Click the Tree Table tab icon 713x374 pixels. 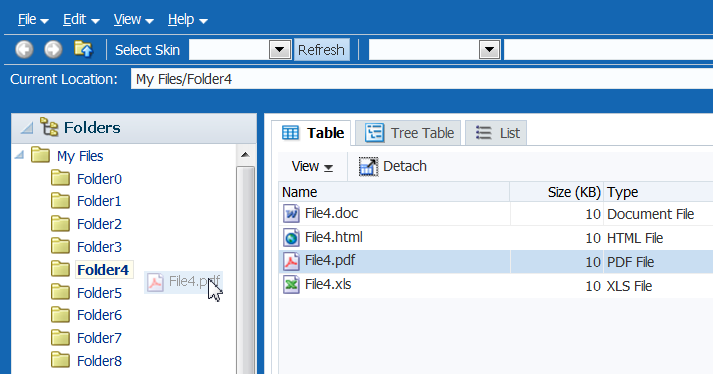pyautogui.click(x=374, y=133)
